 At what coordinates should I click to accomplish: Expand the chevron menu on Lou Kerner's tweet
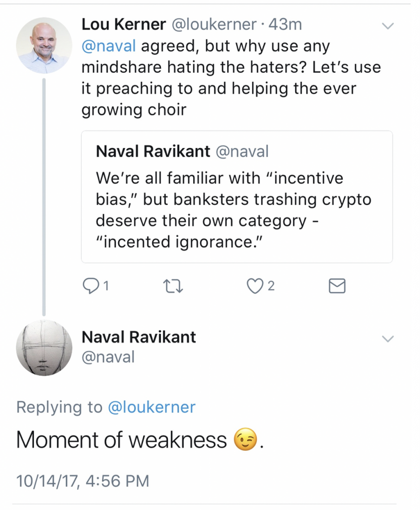(388, 25)
